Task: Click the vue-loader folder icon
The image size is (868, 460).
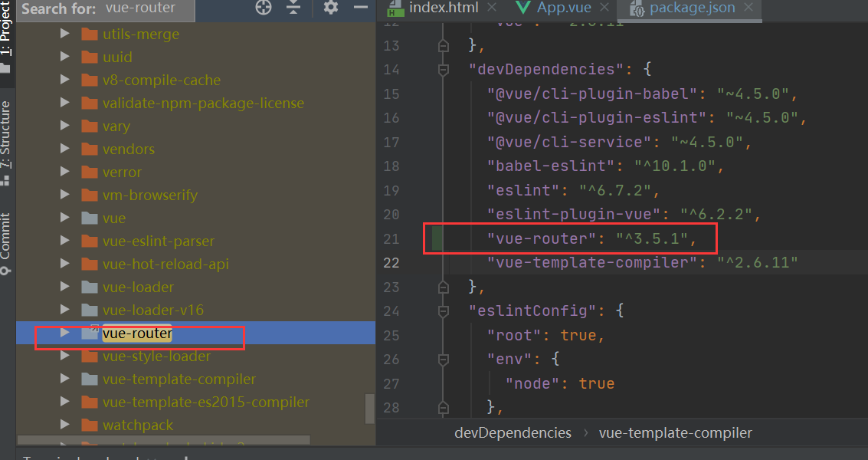Action: (89, 287)
